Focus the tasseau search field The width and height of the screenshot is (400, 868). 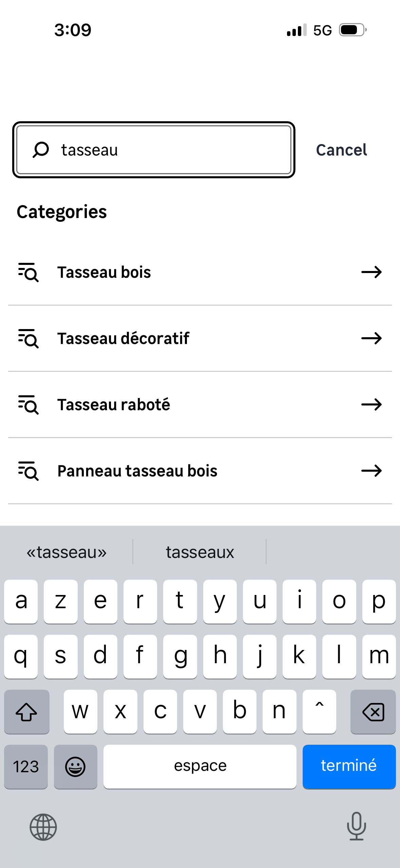point(170,150)
